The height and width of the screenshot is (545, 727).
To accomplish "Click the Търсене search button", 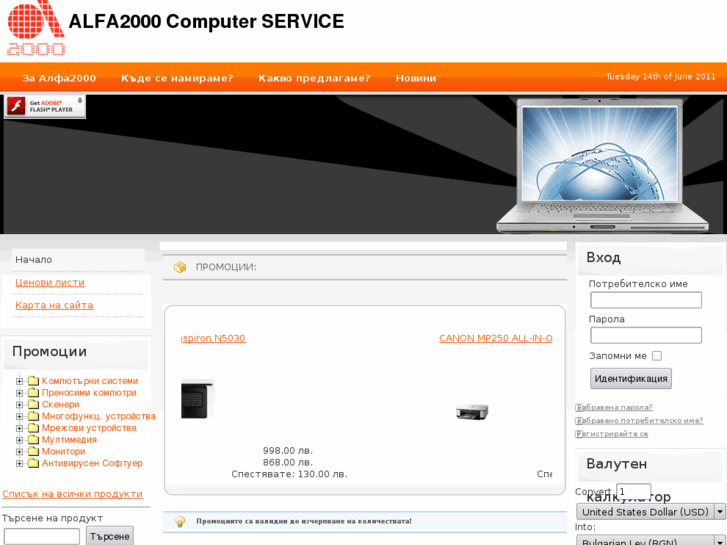I will (110, 536).
